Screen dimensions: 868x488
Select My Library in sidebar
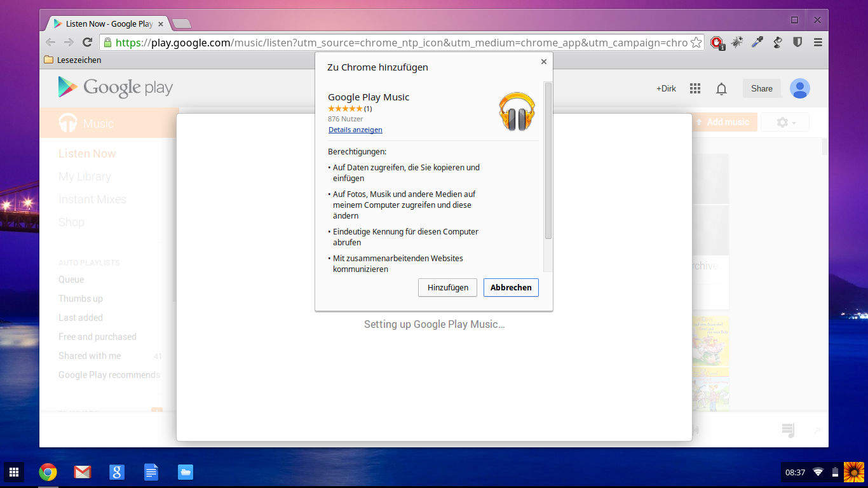pyautogui.click(x=85, y=177)
